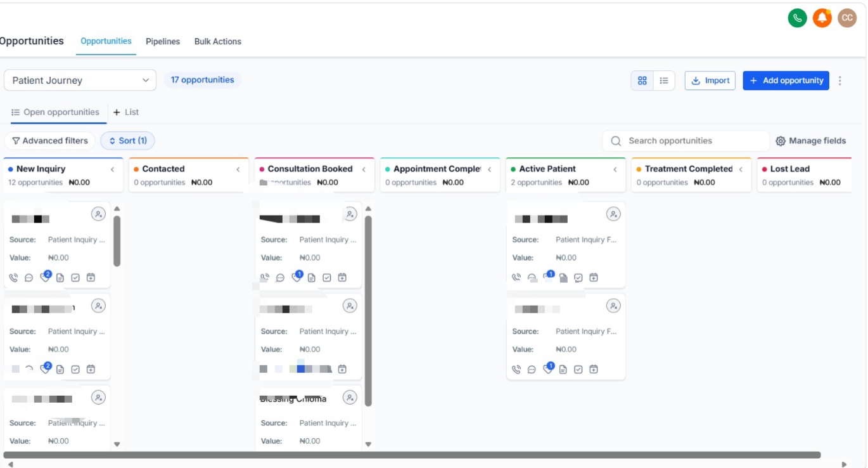Open the CC user avatar menu
868x468 pixels.
(x=847, y=18)
